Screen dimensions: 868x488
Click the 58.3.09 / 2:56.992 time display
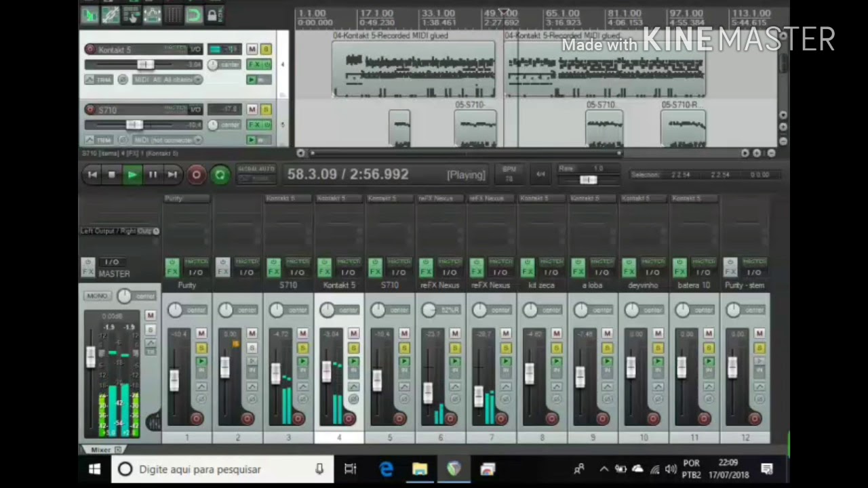pyautogui.click(x=348, y=174)
